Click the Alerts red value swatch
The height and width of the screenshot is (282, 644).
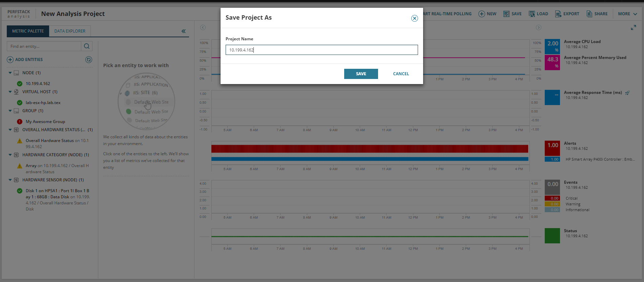pyautogui.click(x=552, y=148)
